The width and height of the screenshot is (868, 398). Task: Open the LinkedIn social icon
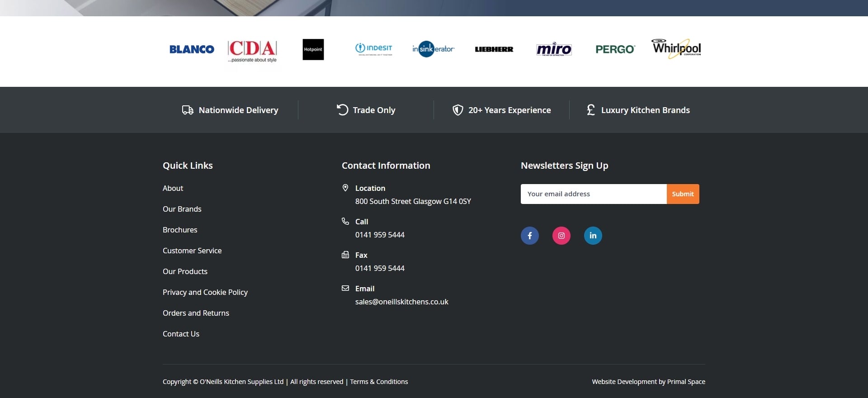click(x=593, y=236)
